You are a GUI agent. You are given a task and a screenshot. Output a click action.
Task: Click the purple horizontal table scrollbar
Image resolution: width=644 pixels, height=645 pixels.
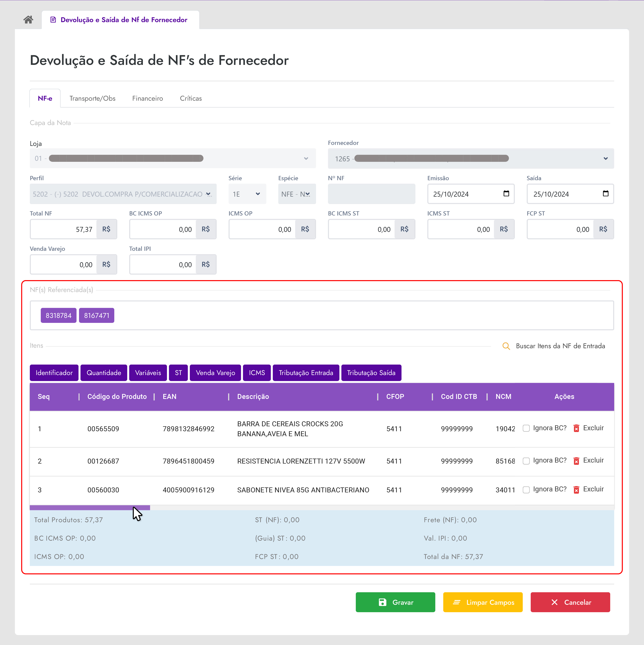tap(90, 508)
